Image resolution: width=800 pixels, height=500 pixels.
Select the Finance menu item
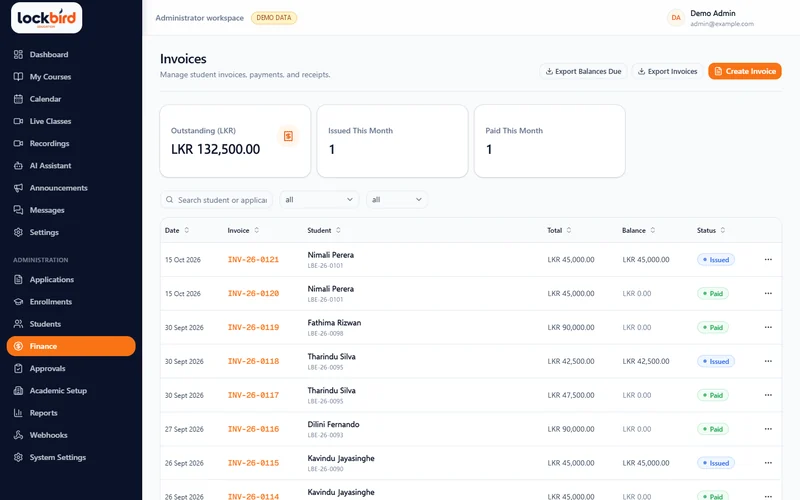click(71, 346)
